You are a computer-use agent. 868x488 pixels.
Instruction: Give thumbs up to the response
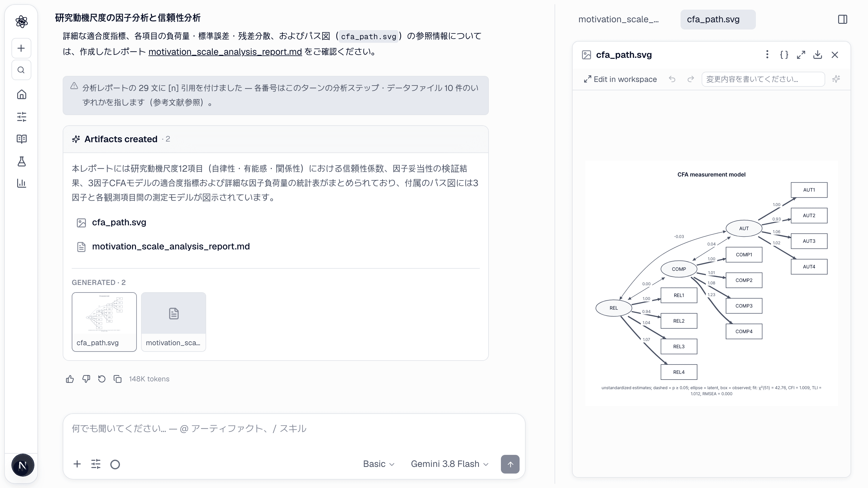(70, 379)
